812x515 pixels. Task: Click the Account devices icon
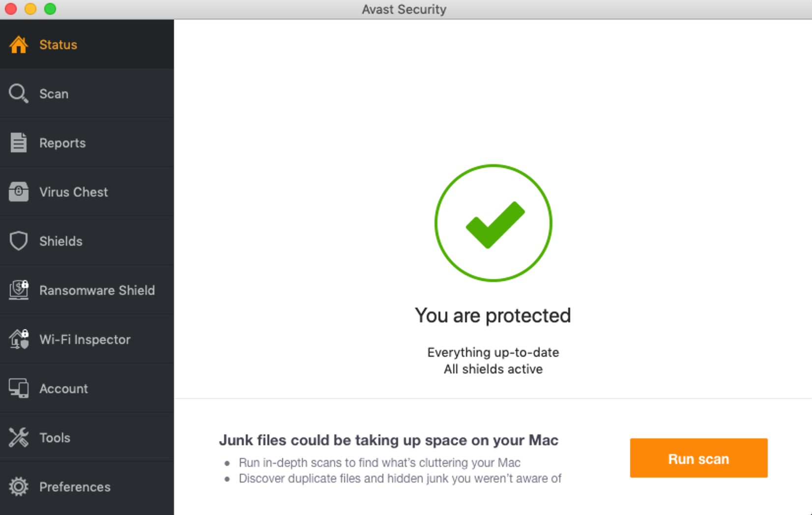coord(19,388)
